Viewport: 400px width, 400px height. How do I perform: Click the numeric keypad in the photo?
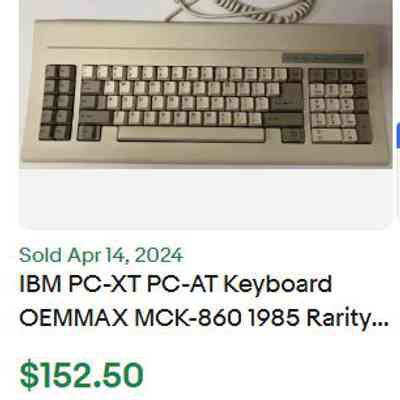coord(339,106)
